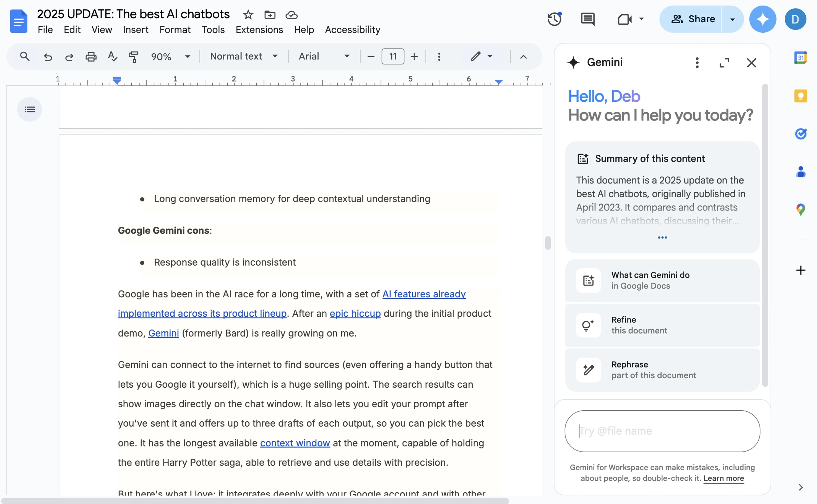Get add-ons with plus icon
The width and height of the screenshot is (817, 504).
point(800,270)
